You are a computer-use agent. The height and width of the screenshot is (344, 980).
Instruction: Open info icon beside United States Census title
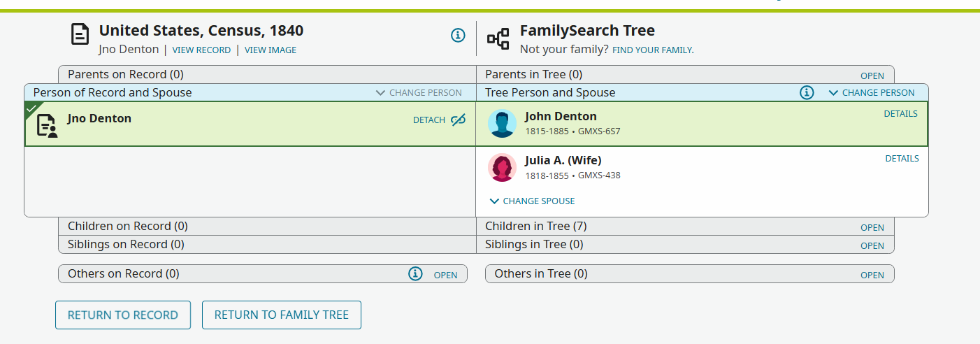458,35
